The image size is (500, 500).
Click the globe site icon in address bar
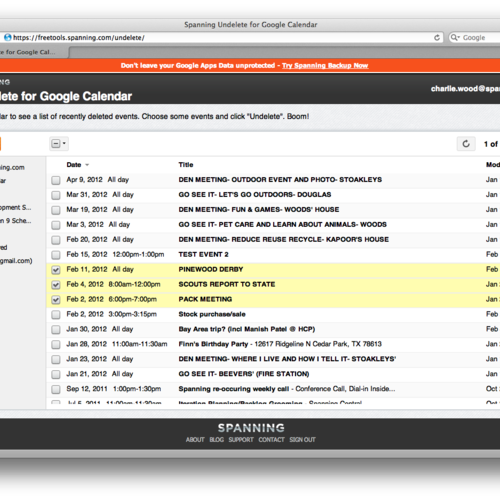(8, 38)
